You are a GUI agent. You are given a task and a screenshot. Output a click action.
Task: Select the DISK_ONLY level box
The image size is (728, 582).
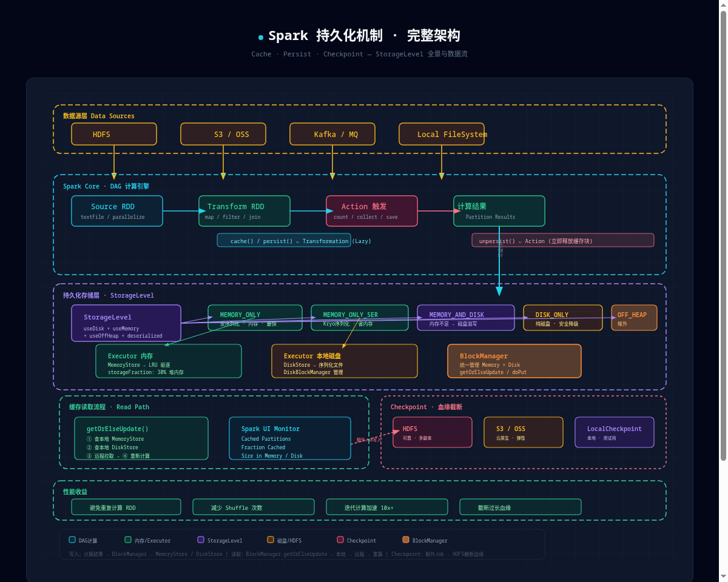(x=563, y=318)
